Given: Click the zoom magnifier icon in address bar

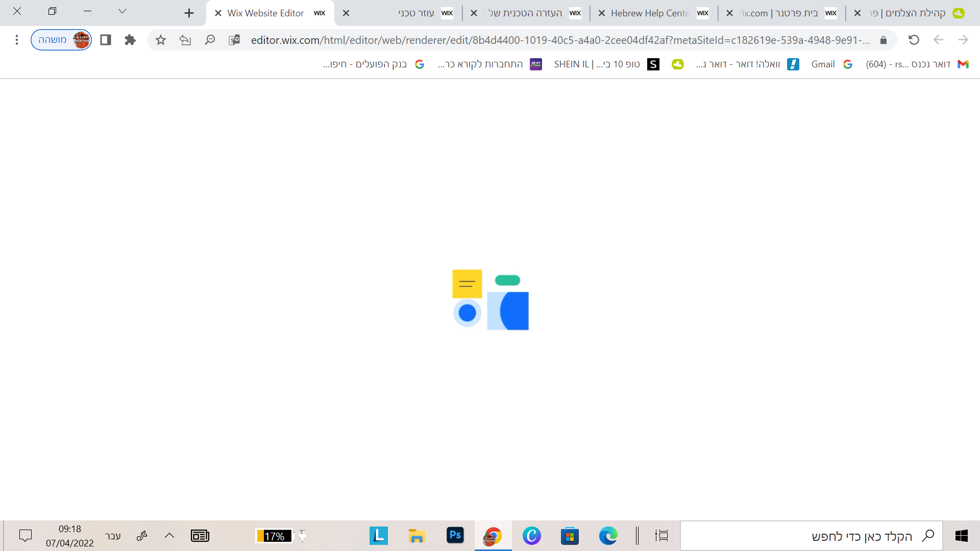Looking at the screenshot, I should 209,40.
